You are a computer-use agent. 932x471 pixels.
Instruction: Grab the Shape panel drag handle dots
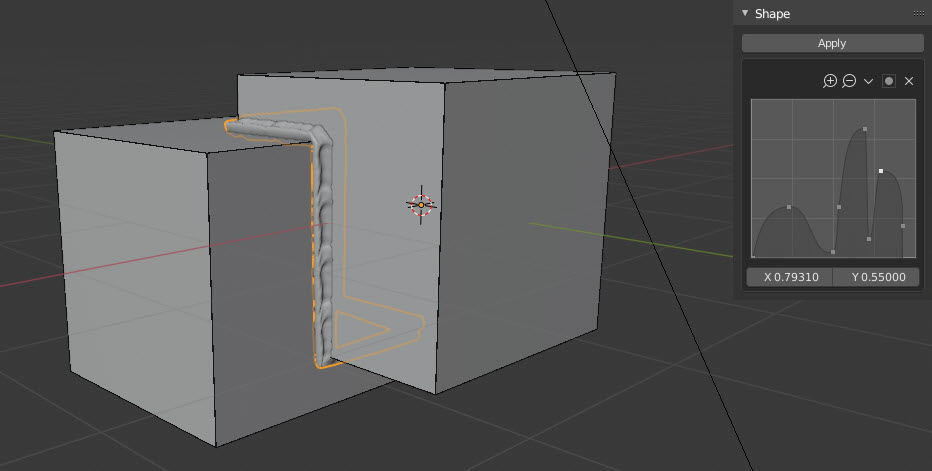(x=918, y=13)
